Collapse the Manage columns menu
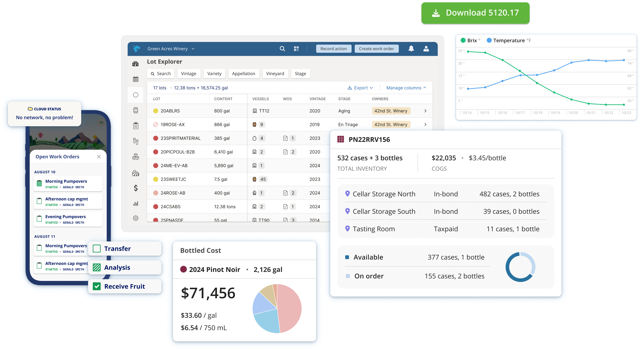Viewport: 644px width, 350px height. [x=406, y=88]
